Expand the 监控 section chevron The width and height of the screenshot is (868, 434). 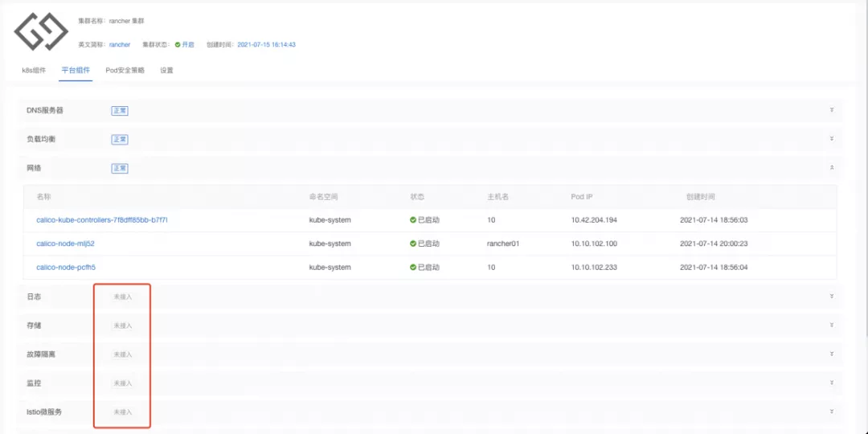tap(832, 383)
